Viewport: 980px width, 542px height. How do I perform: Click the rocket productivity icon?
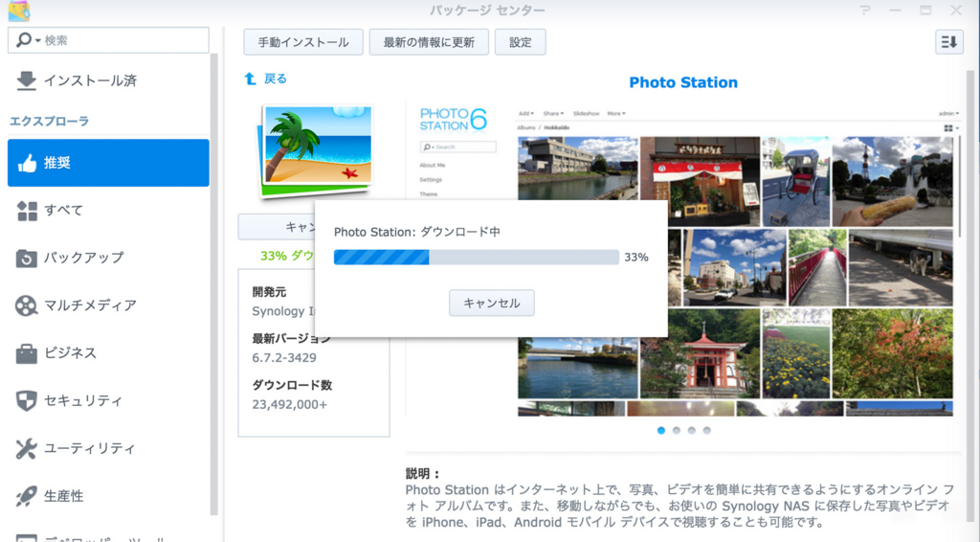pyautogui.click(x=26, y=496)
